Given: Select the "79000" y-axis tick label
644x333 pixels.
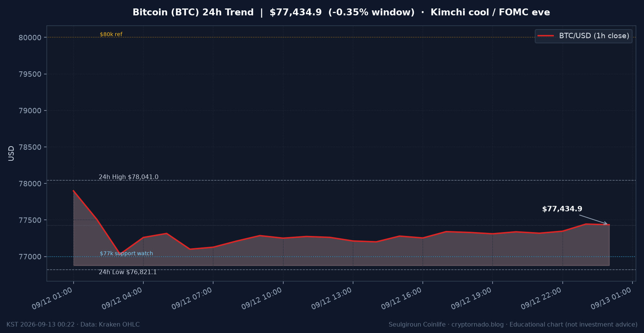Looking at the screenshot, I should 30,110.
